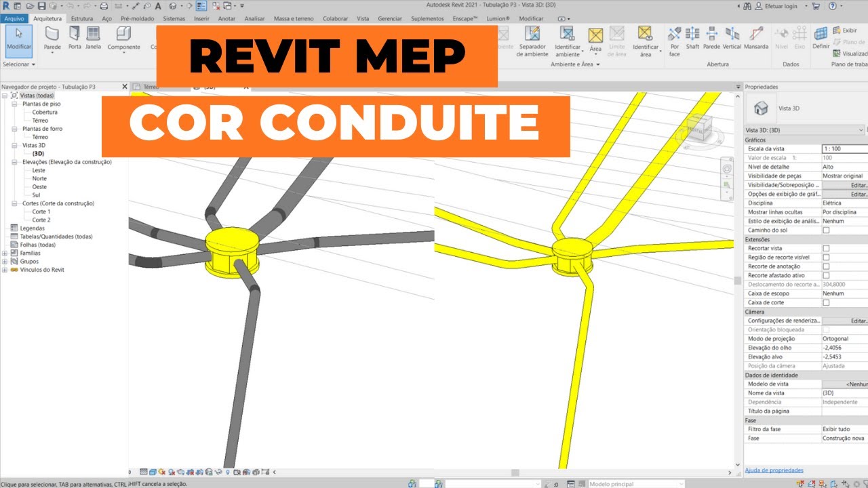Close the Navegador de projeto panel

[124, 87]
